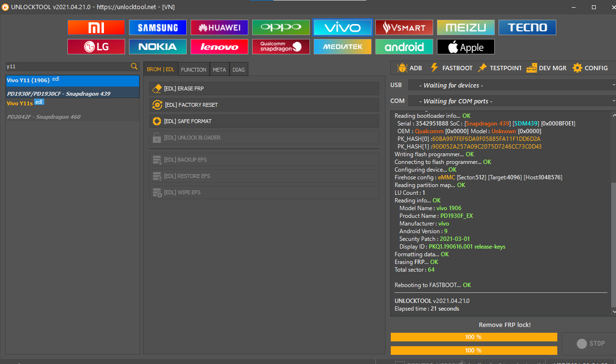The image size is (616, 364).
Task: Select Vivo Y11 (1906) model entry
Action: pos(73,87)
